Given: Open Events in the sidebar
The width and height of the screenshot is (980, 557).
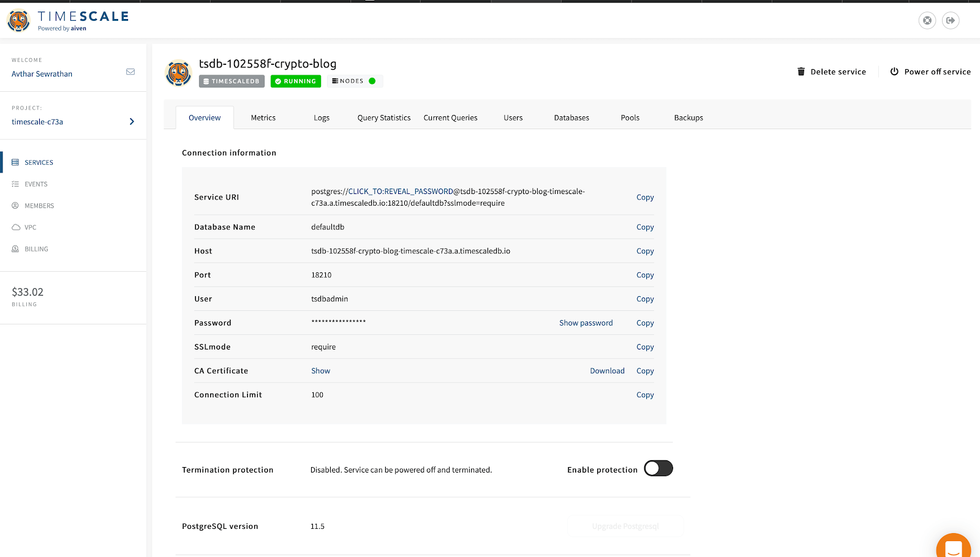Looking at the screenshot, I should [36, 184].
